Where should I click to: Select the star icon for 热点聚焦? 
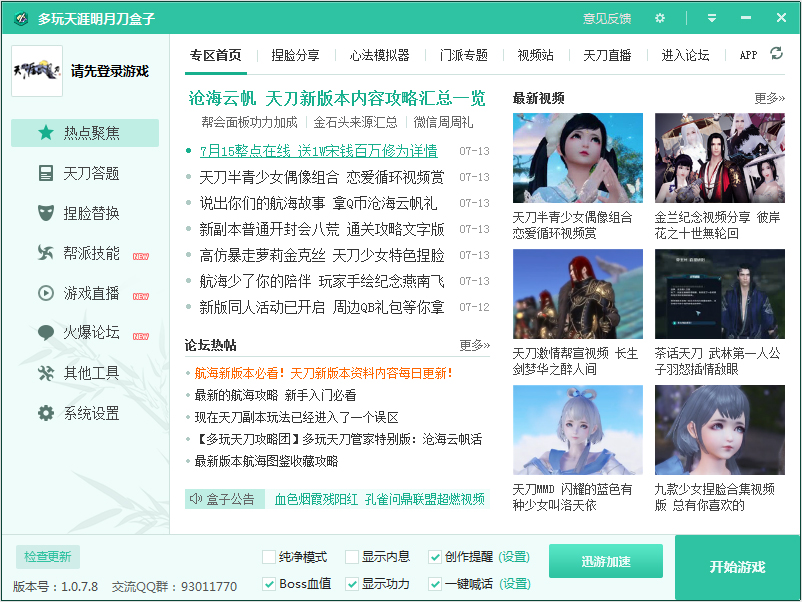point(46,133)
